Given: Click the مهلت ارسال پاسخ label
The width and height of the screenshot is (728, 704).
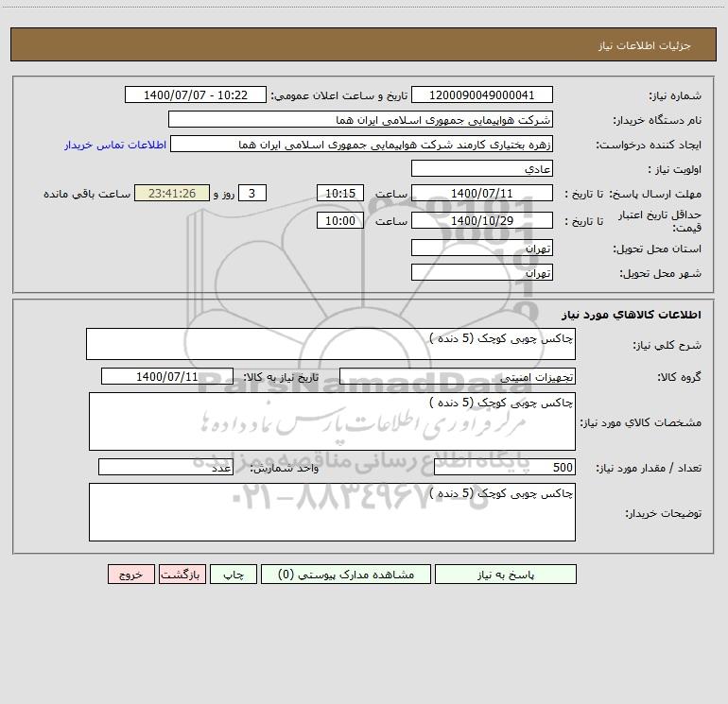Looking at the screenshot, I should [x=655, y=194].
